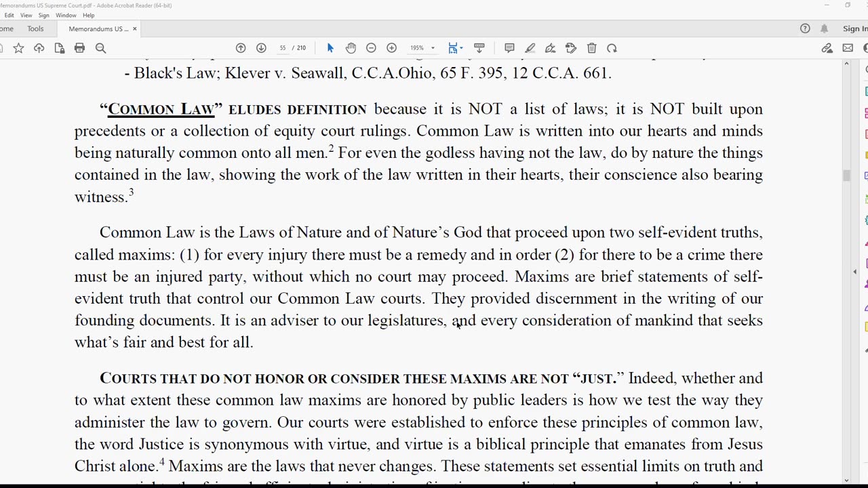
Task: Click footnote superscript 4 after "Christ alone."
Action: 162,462
